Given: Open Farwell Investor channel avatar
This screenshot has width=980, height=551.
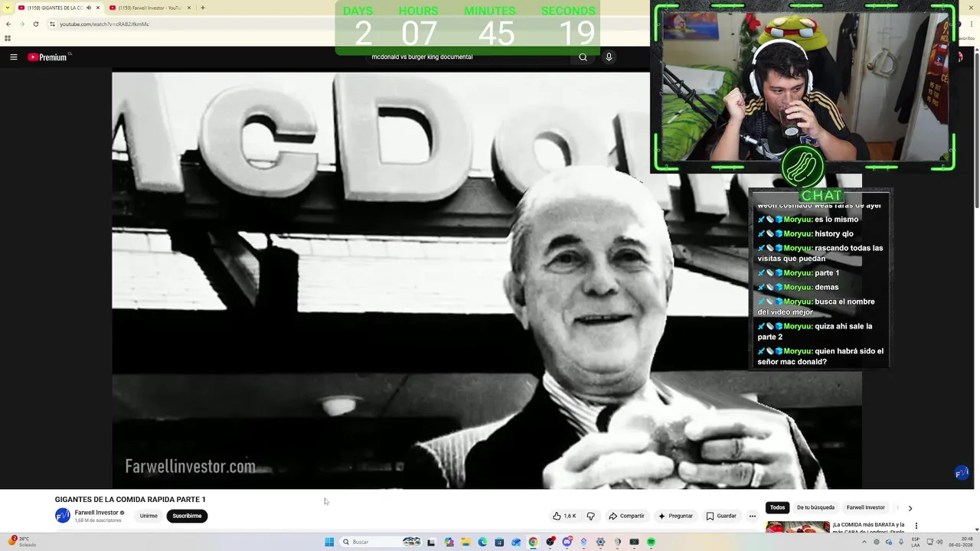Looking at the screenshot, I should point(63,515).
